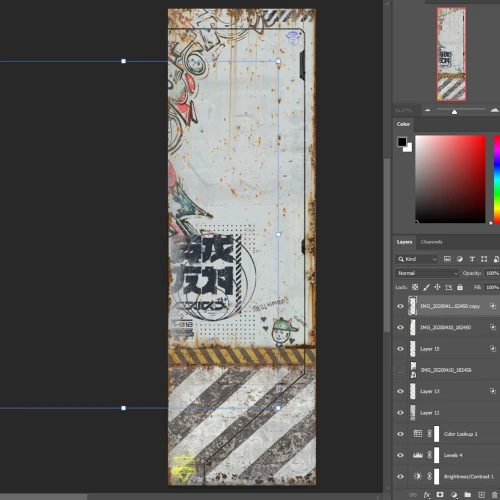Click Levels 4 white mask thumbnail
This screenshot has width=500, height=500.
[x=437, y=455]
